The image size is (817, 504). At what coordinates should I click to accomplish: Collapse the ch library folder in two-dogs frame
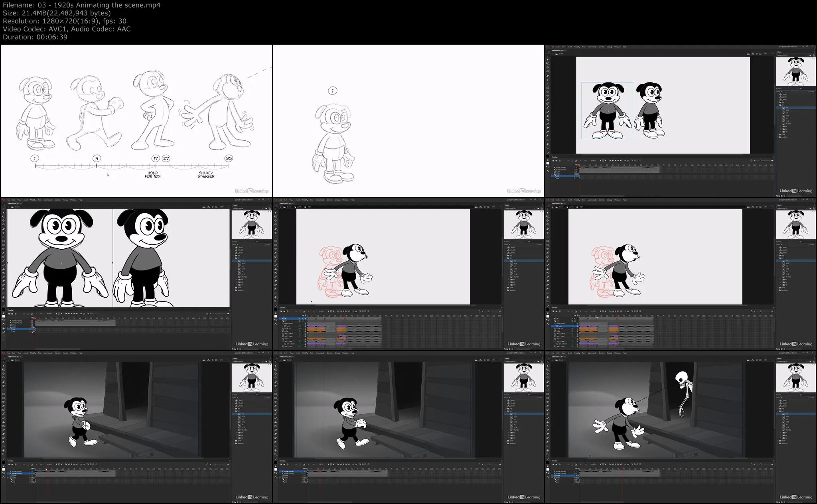[x=778, y=105]
